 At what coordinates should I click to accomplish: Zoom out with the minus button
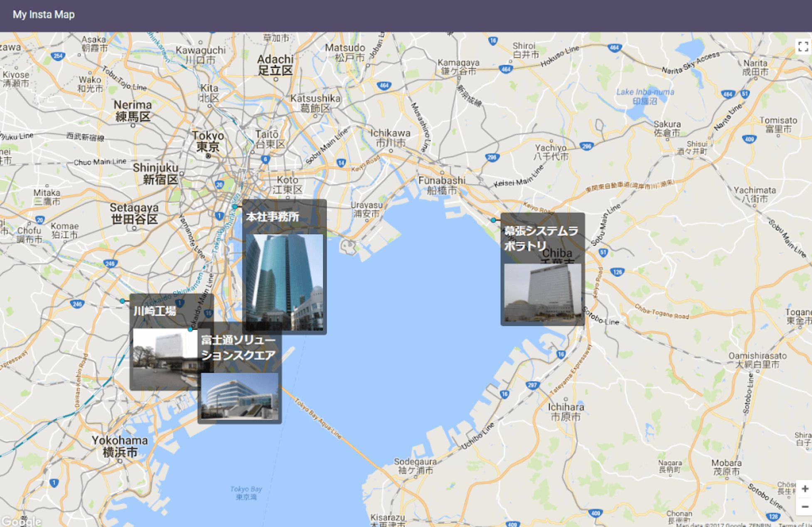pos(805,507)
